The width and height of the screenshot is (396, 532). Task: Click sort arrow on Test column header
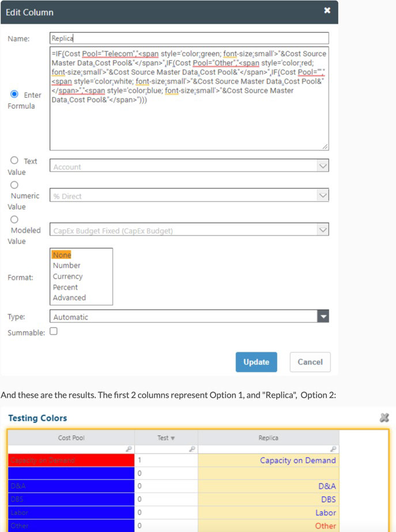click(173, 438)
